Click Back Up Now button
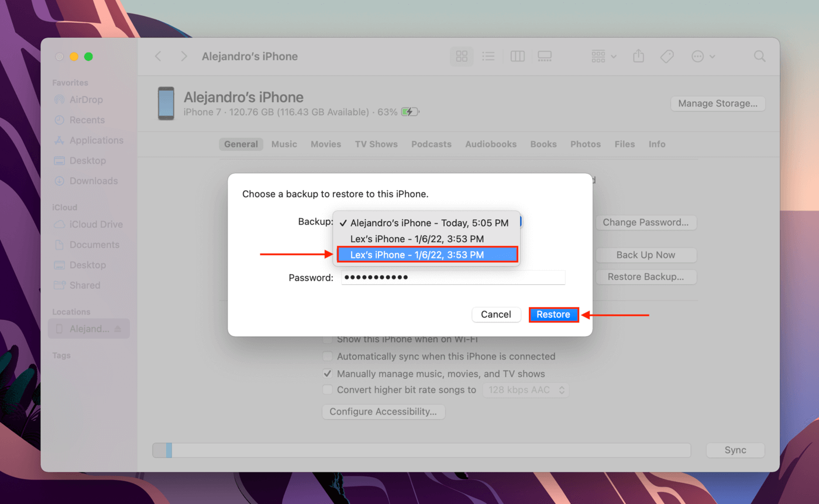 646,255
